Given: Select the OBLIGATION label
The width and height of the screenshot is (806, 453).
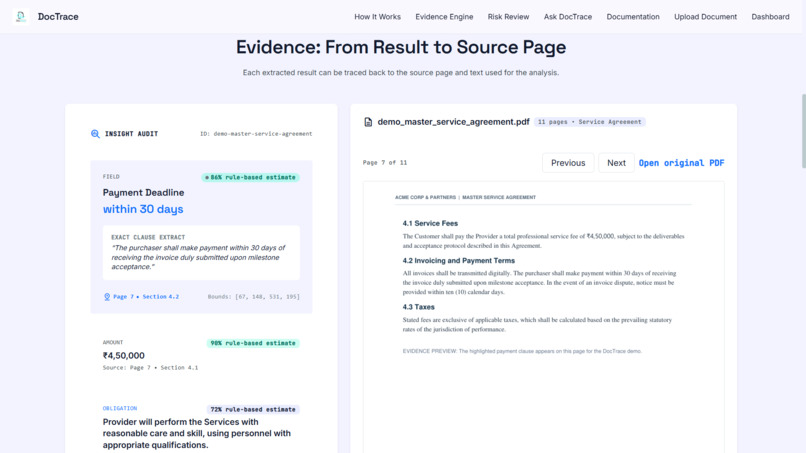Looking at the screenshot, I should click(120, 408).
